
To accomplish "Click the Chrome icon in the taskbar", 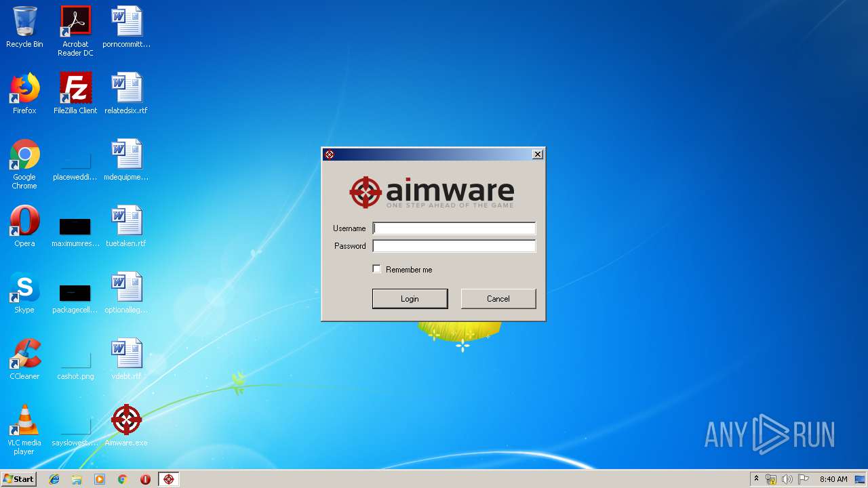I will click(122, 479).
